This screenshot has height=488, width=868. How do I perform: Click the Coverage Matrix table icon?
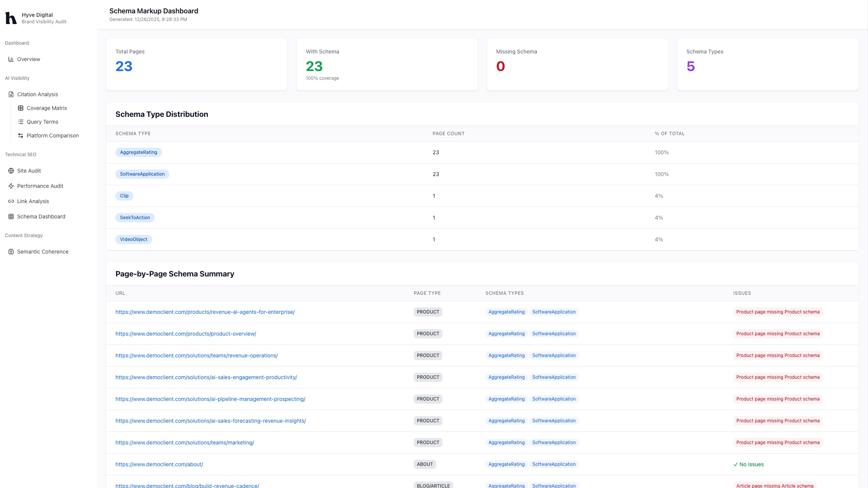click(21, 108)
